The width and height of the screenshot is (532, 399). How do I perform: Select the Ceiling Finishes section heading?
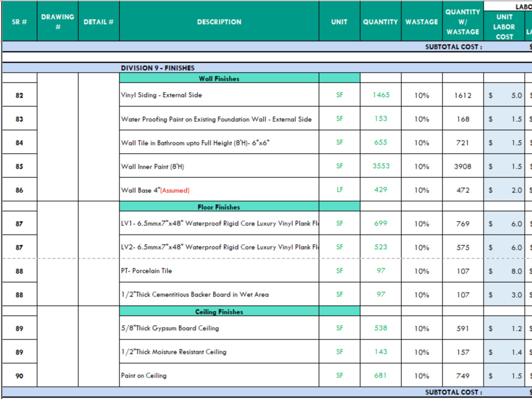pyautogui.click(x=219, y=311)
